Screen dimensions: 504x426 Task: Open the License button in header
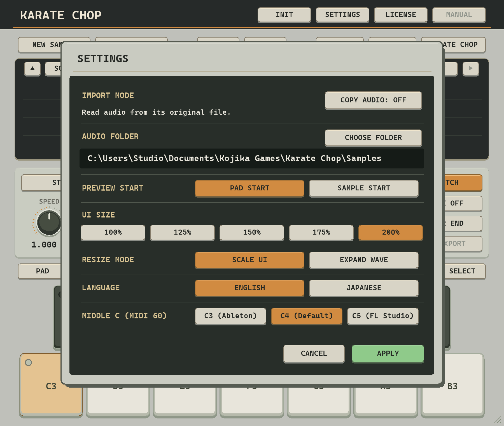[x=401, y=15]
